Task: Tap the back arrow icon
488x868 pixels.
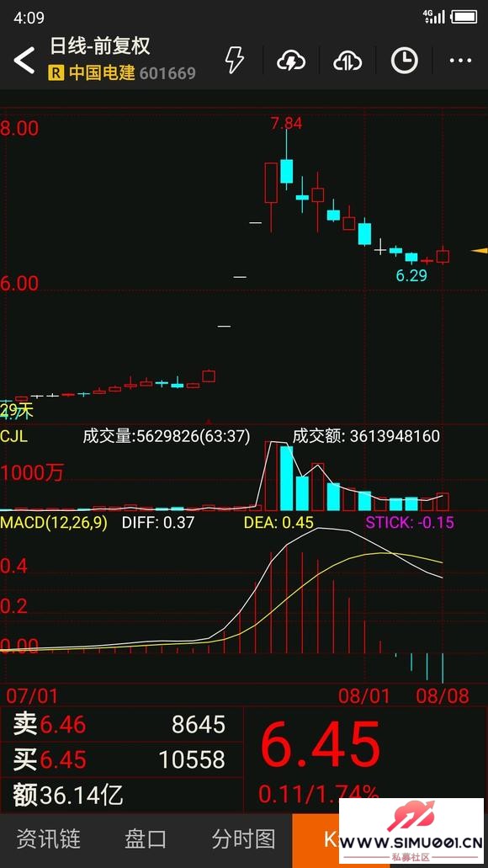Action: [x=24, y=60]
